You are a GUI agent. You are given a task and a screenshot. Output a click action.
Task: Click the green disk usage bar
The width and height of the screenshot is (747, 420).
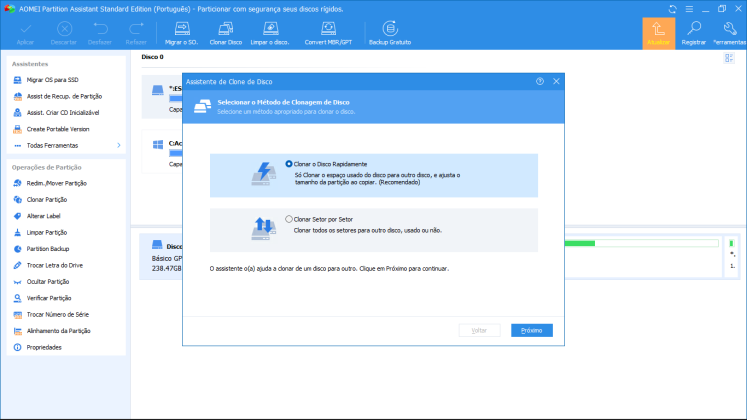pos(580,243)
